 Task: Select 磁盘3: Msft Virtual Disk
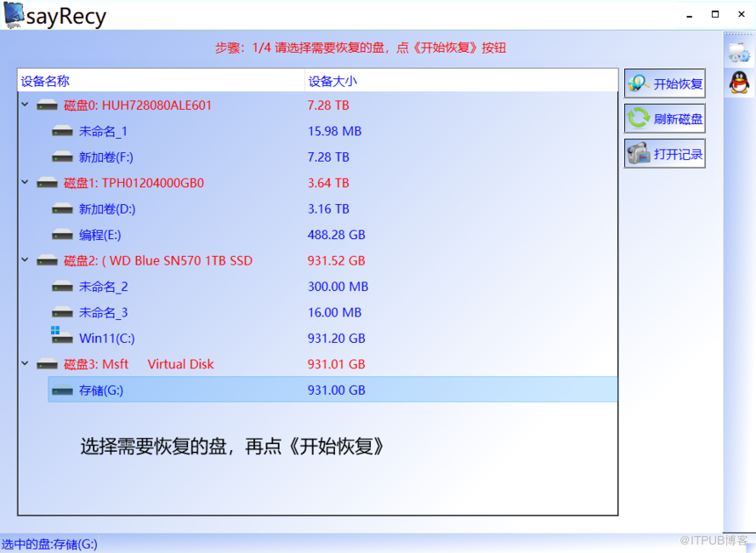tap(139, 364)
